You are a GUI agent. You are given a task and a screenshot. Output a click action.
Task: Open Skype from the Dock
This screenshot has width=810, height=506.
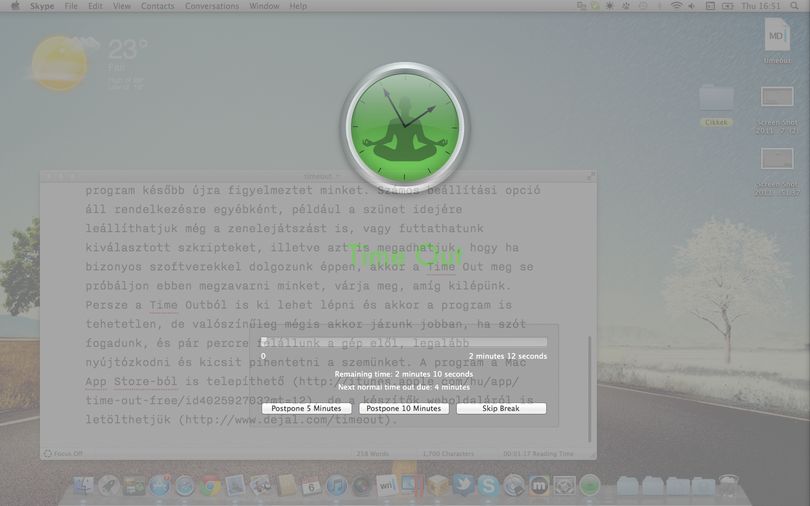coord(488,485)
